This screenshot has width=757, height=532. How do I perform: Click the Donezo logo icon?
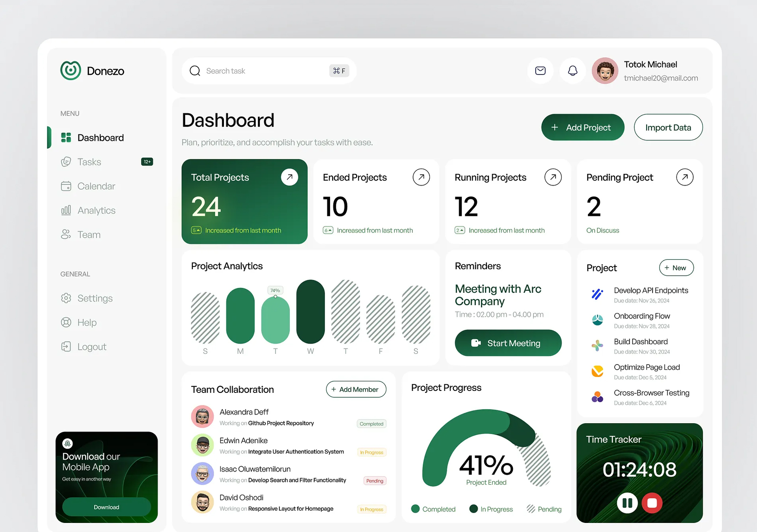point(71,71)
